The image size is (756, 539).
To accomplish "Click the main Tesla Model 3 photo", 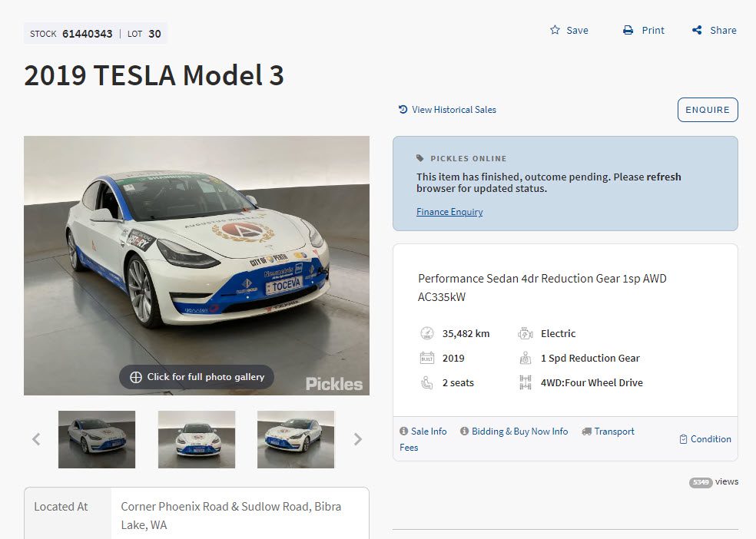I will point(197,253).
